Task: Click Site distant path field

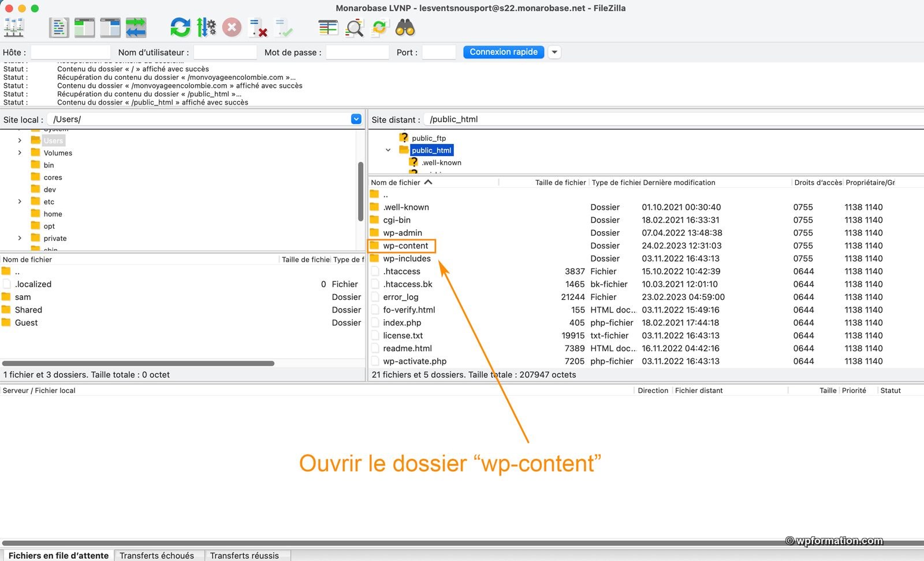Action: click(673, 119)
